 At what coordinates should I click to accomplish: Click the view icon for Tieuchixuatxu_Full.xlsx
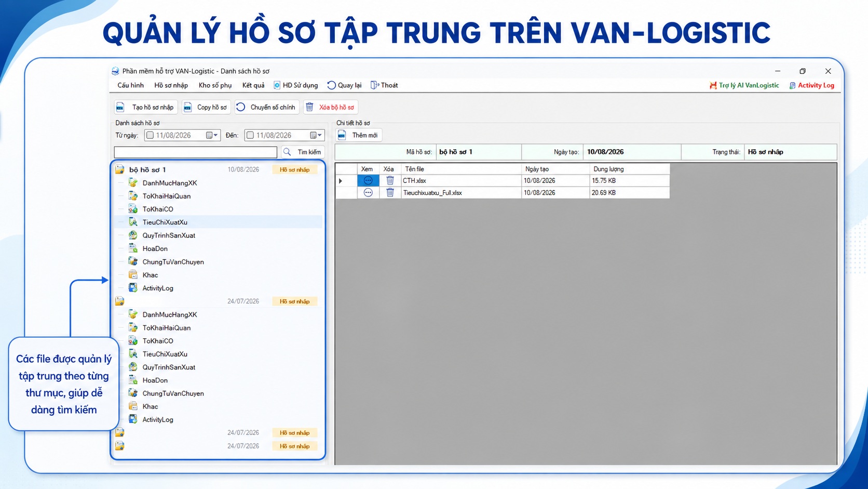point(368,193)
